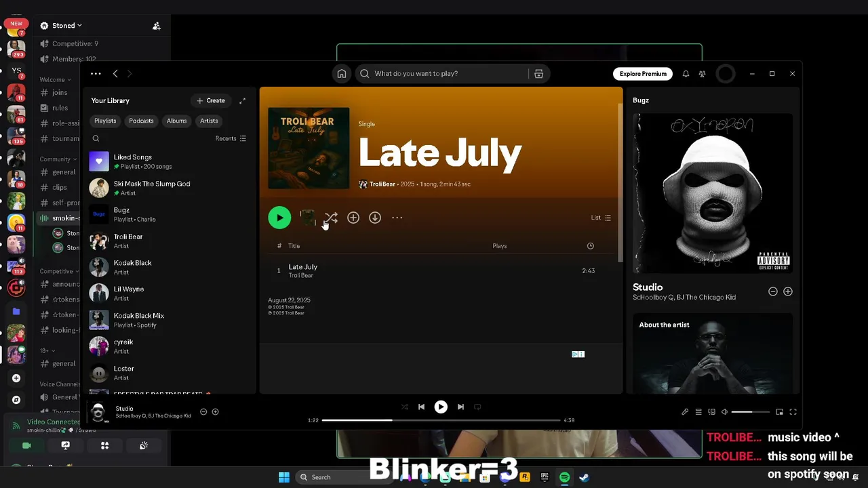The height and width of the screenshot is (488, 868).
Task: Open Kodak Black Mix playlist
Action: point(170,320)
